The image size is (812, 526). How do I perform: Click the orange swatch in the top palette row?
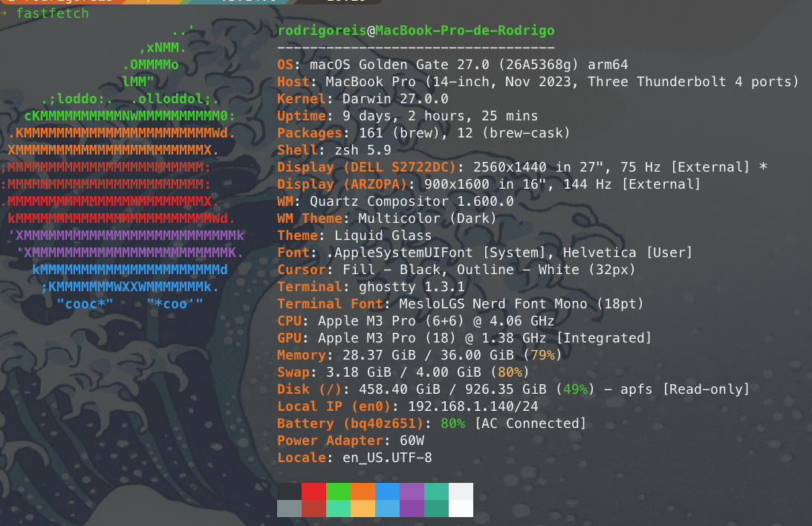click(x=363, y=491)
